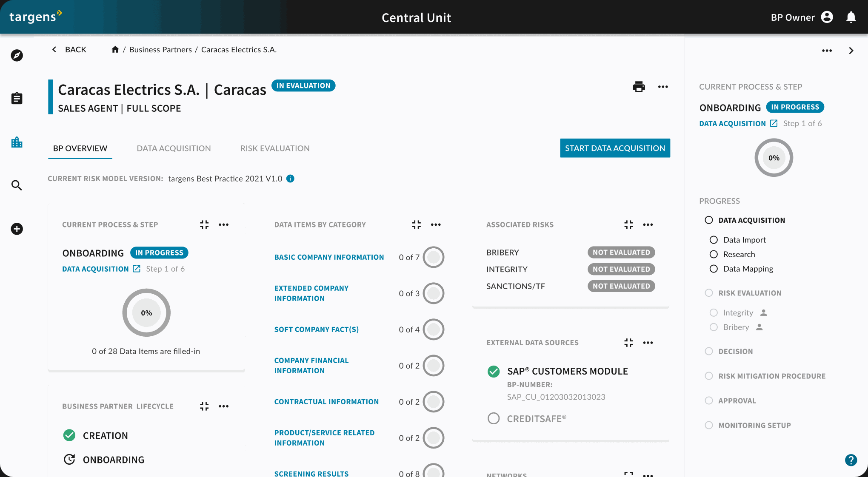Switch to the Data Acquisition tab
The width and height of the screenshot is (868, 477).
click(174, 148)
